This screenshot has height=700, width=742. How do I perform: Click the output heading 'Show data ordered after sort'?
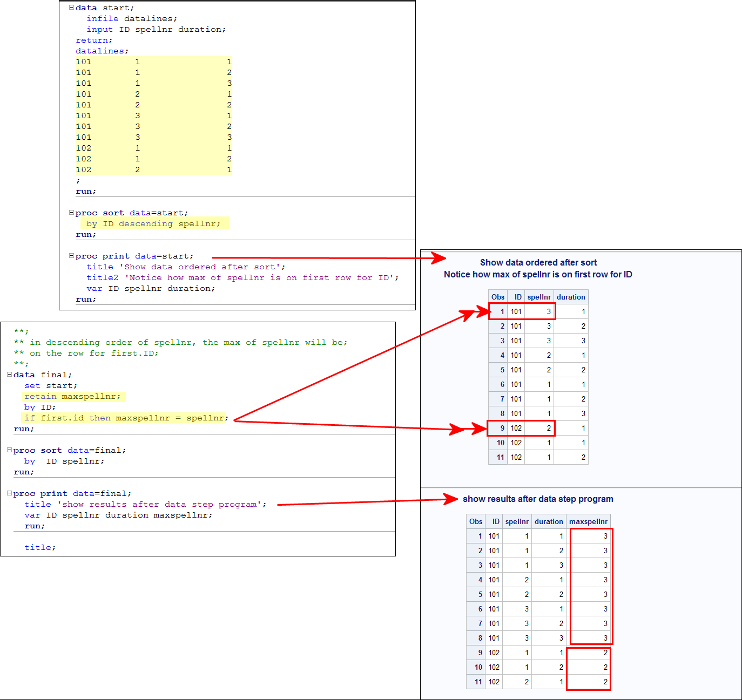tap(538, 263)
